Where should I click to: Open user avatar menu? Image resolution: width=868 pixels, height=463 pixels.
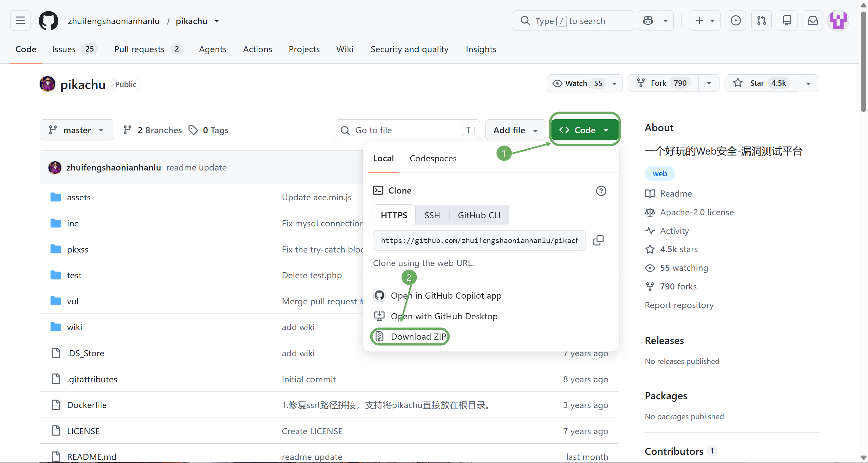(838, 21)
